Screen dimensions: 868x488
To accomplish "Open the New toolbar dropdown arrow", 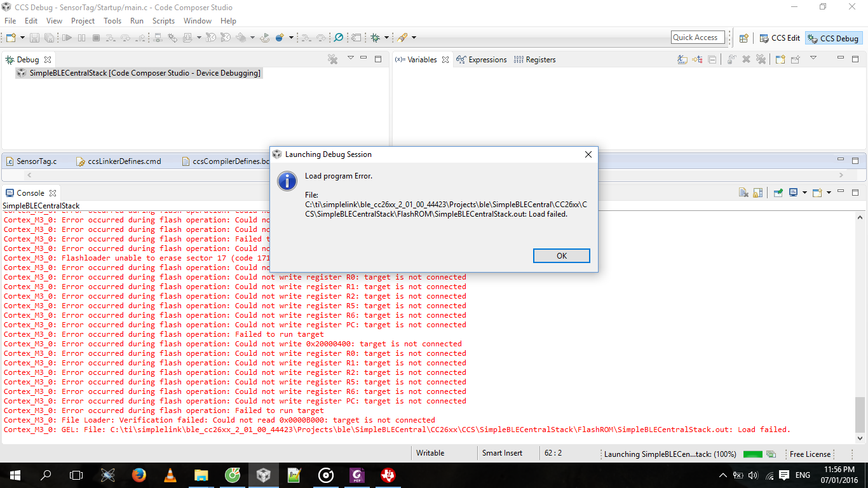I will click(22, 37).
